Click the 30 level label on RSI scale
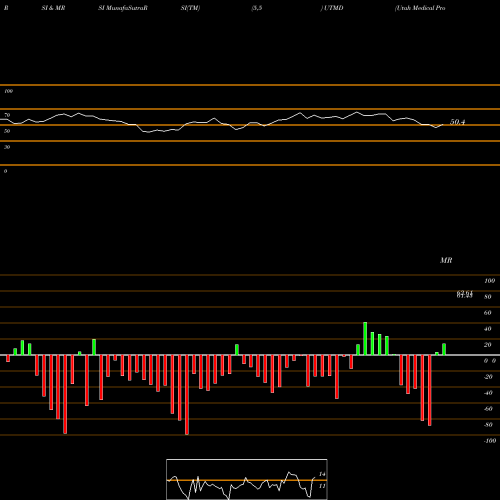This screenshot has width=500, height=500. pos(7,147)
